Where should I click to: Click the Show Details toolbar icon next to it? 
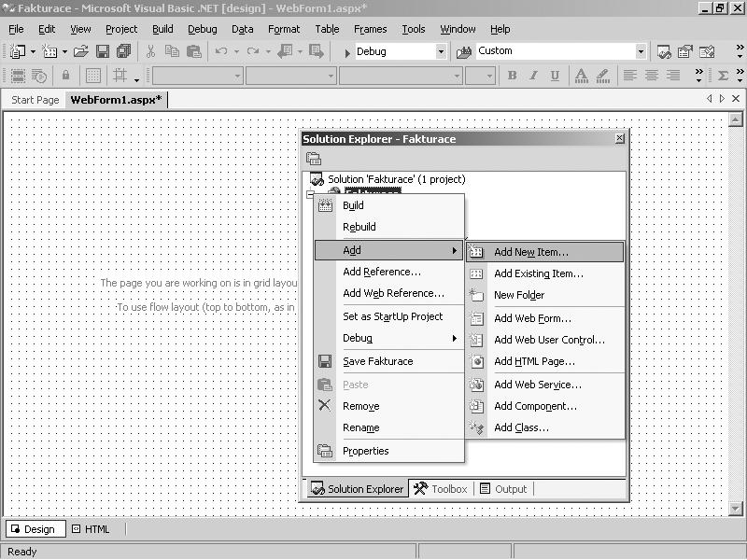click(x=39, y=76)
